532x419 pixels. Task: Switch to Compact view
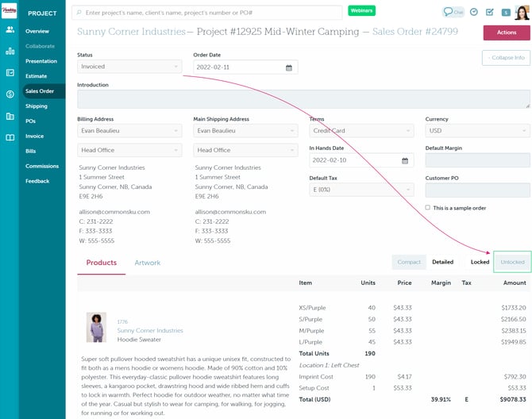409,262
